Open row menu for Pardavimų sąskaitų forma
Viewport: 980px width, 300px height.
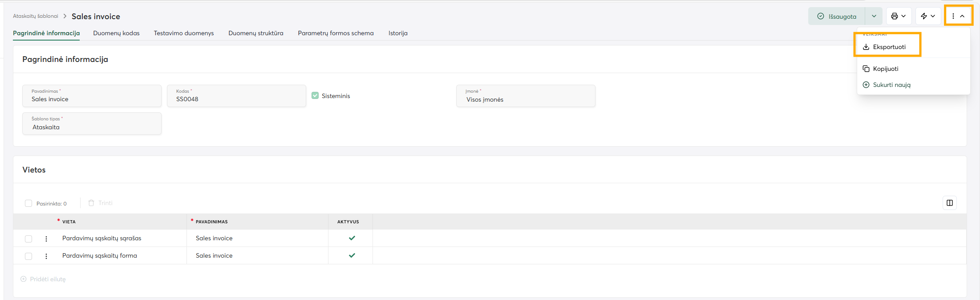pos(46,256)
